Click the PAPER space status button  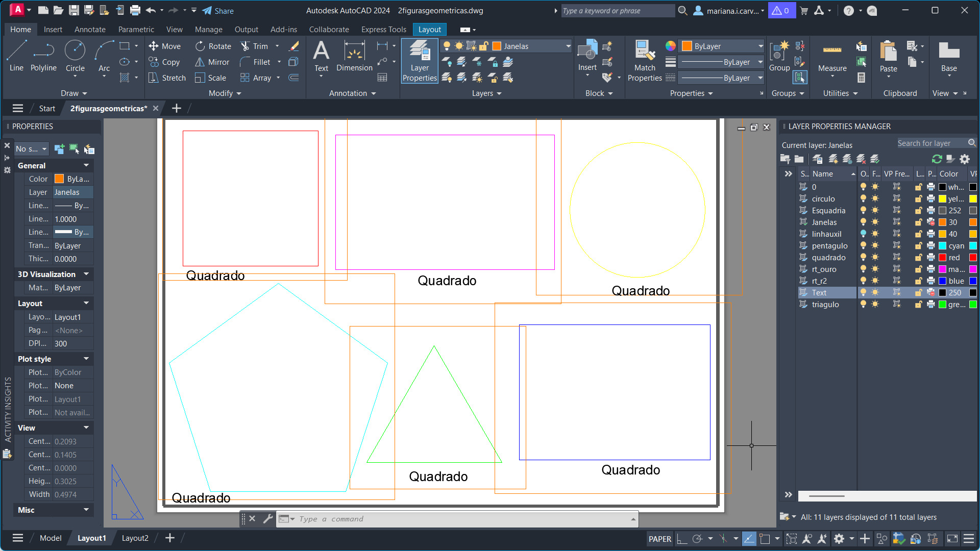(x=659, y=539)
